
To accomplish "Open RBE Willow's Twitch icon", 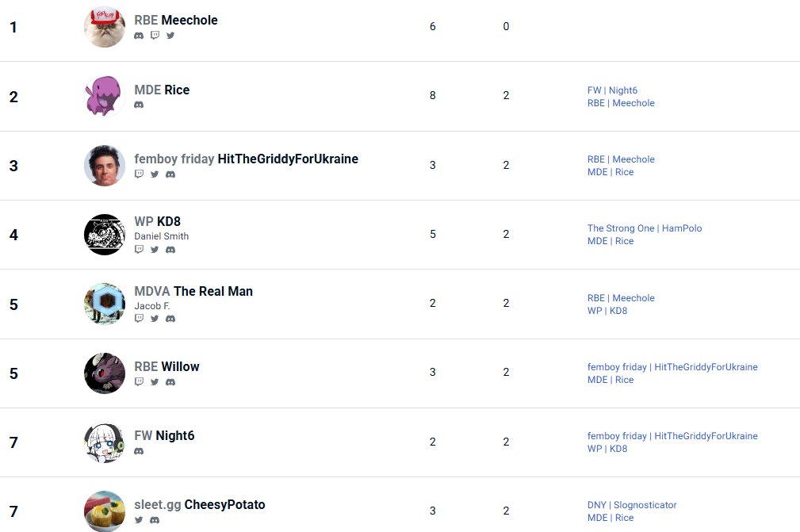I will coord(139,381).
